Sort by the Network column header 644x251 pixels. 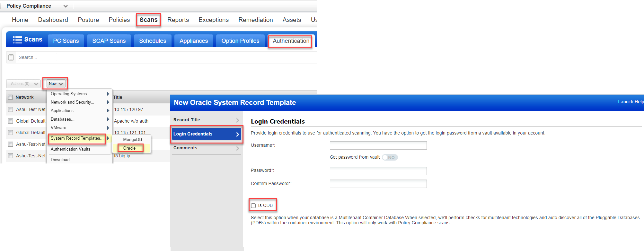[24, 97]
